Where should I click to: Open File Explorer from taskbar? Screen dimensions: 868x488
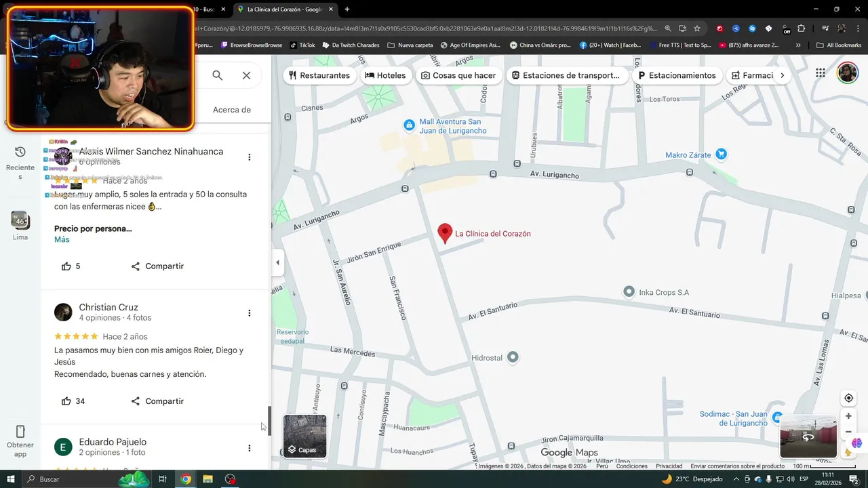tap(208, 479)
